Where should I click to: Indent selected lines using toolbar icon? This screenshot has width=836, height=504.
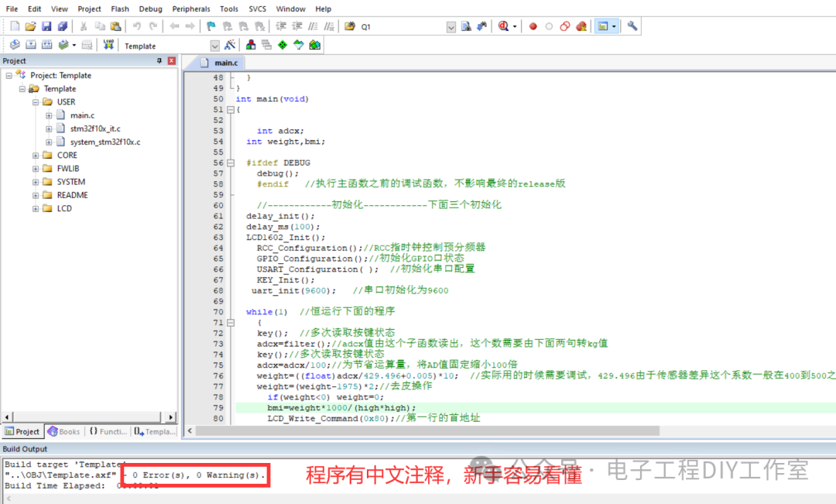coord(281,26)
